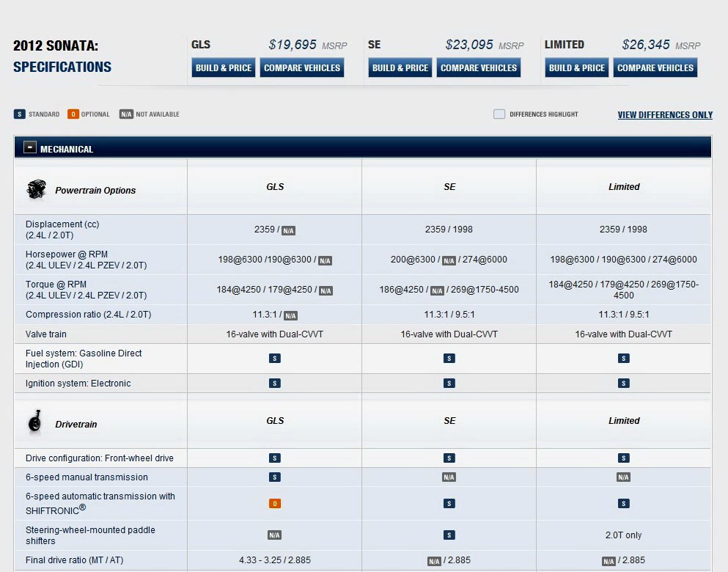Click SE Compression ratio 11.3:1 / 9.5:1
The image size is (728, 572).
tap(449, 315)
